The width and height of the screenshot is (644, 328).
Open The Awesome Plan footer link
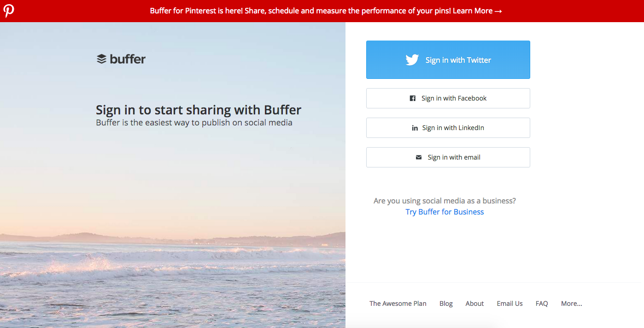pyautogui.click(x=398, y=304)
